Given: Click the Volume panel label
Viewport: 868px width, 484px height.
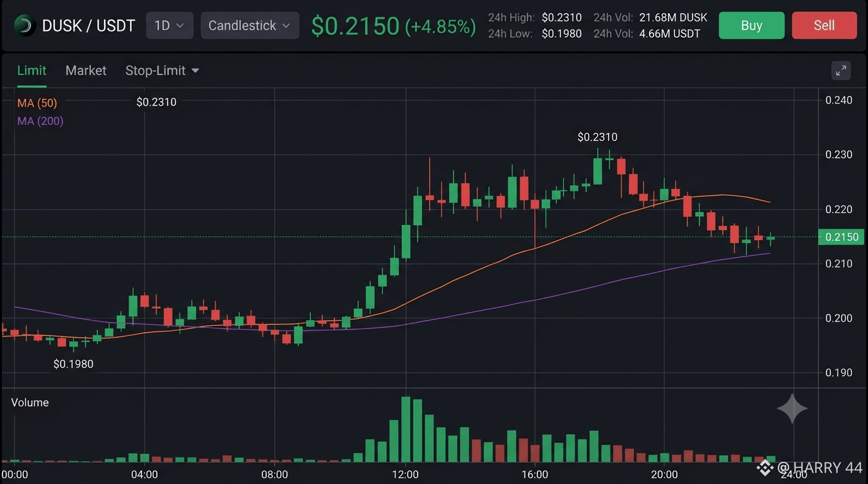Looking at the screenshot, I should click(30, 402).
